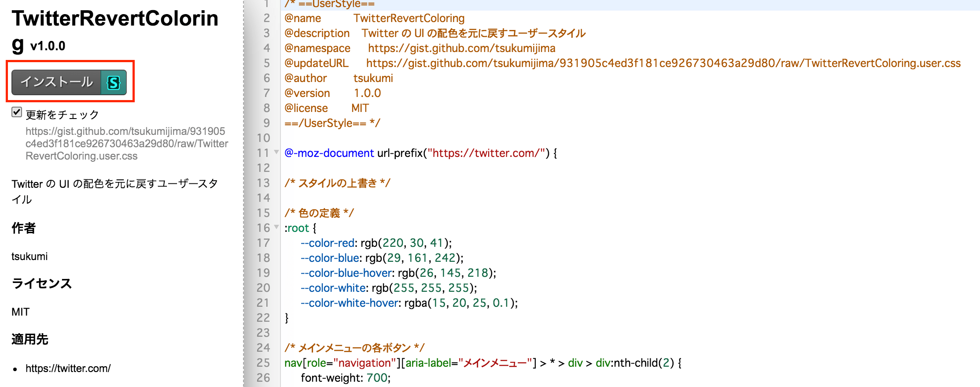The height and width of the screenshot is (387, 980).
Task: Click the --color-white rgb(255, 255, 255) line
Action: (x=389, y=288)
